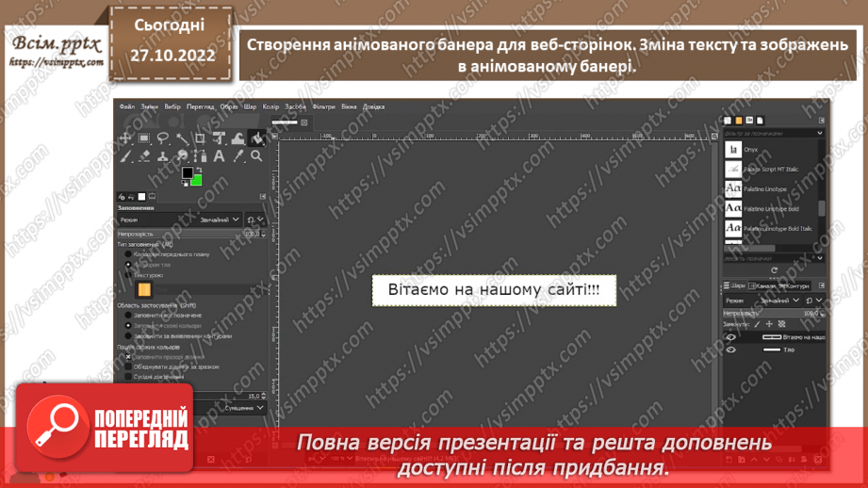Select the Bucket Fill tool
The image size is (868, 488).
256,138
